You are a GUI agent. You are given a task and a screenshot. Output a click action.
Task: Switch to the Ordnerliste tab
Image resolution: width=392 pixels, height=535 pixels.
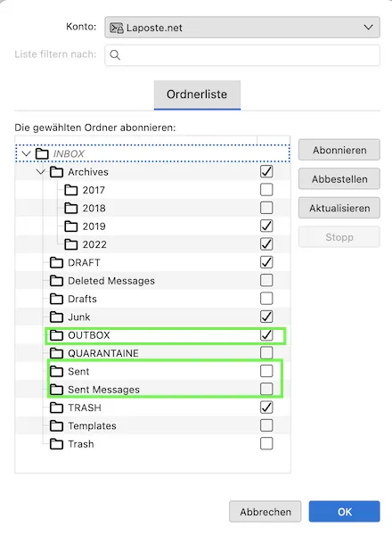[x=197, y=95]
